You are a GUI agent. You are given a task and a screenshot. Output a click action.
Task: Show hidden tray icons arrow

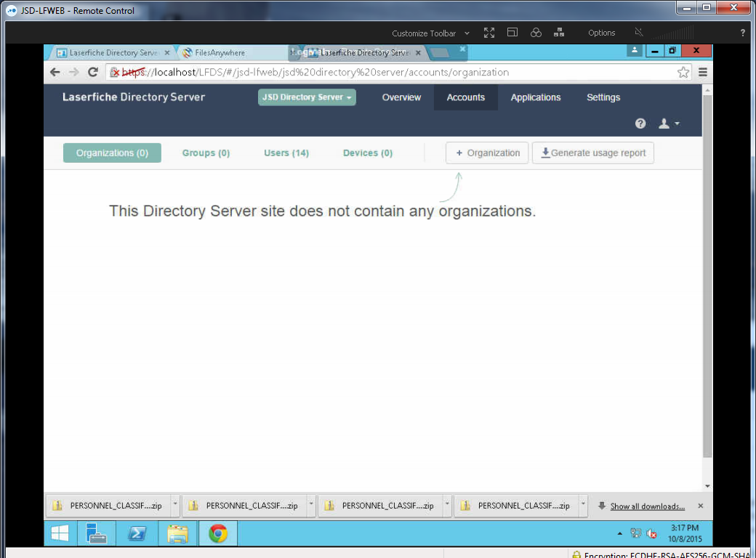(x=619, y=533)
